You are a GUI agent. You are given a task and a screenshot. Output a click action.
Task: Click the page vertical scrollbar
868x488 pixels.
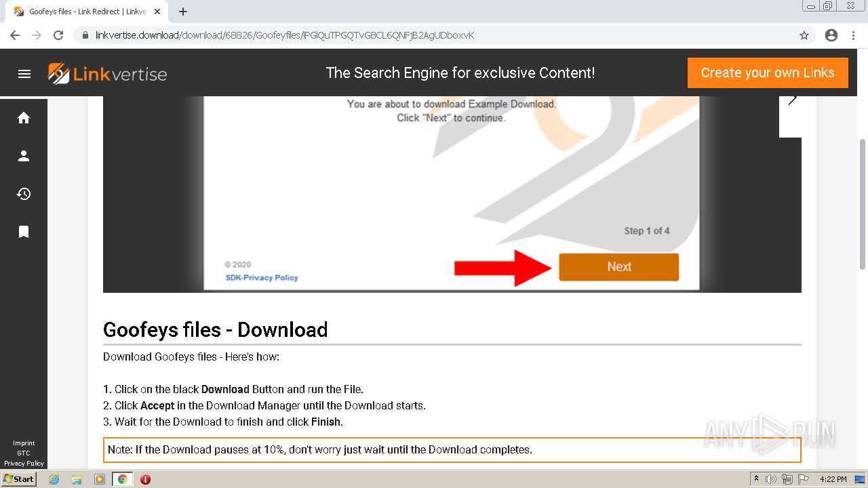coord(863,203)
